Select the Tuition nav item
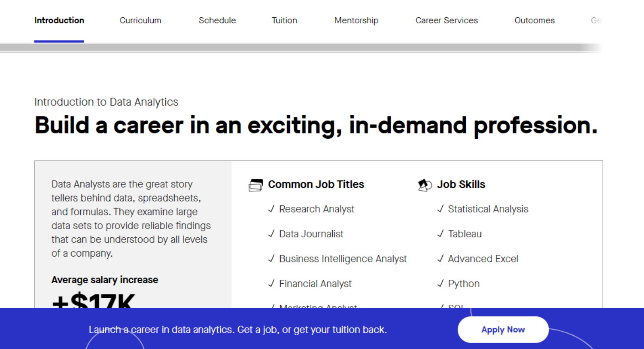This screenshot has width=644, height=349. (284, 20)
